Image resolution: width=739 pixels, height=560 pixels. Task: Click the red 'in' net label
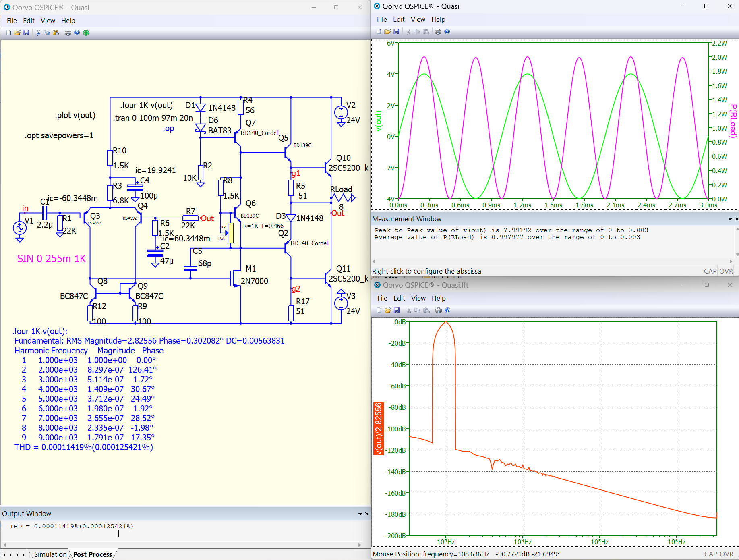(25, 208)
